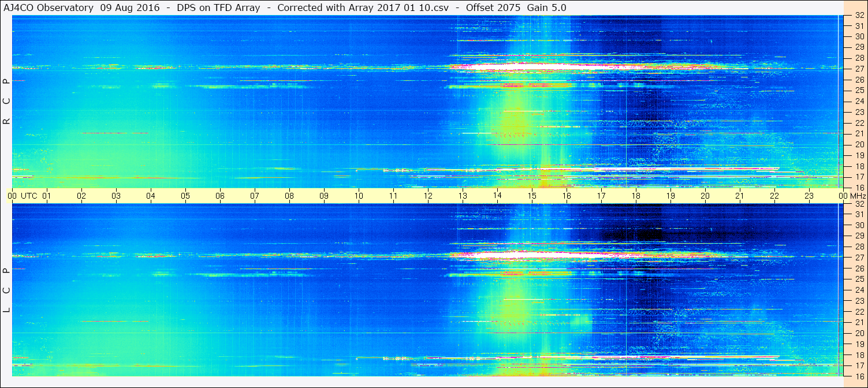Select the 23 hour mark on time axis

(x=809, y=196)
